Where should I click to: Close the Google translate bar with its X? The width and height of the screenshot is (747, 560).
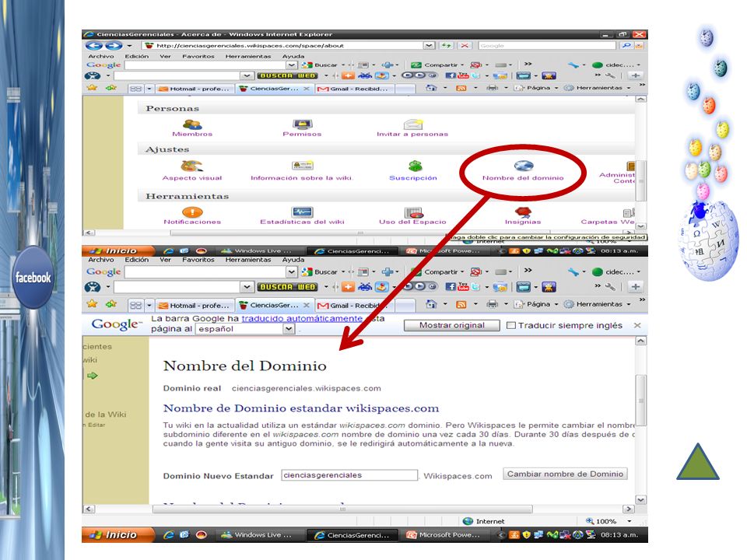[x=637, y=325]
